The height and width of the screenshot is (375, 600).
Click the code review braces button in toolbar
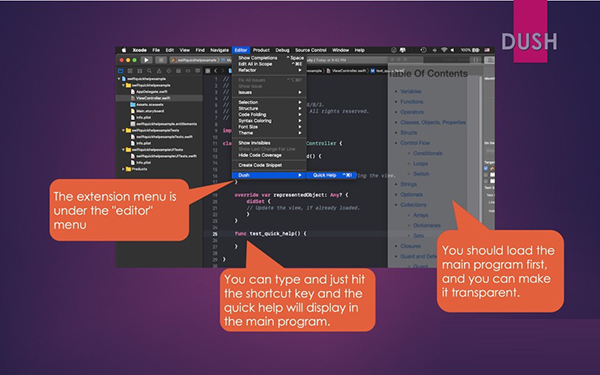click(x=476, y=60)
